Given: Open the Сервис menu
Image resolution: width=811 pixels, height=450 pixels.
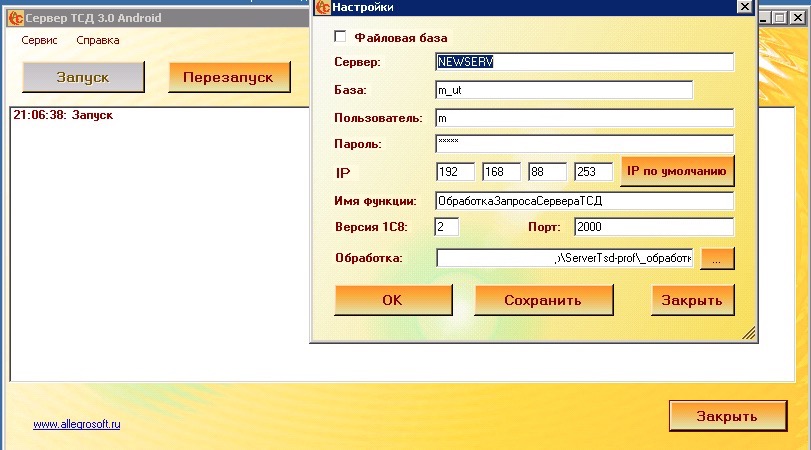Looking at the screenshot, I should tap(39, 40).
